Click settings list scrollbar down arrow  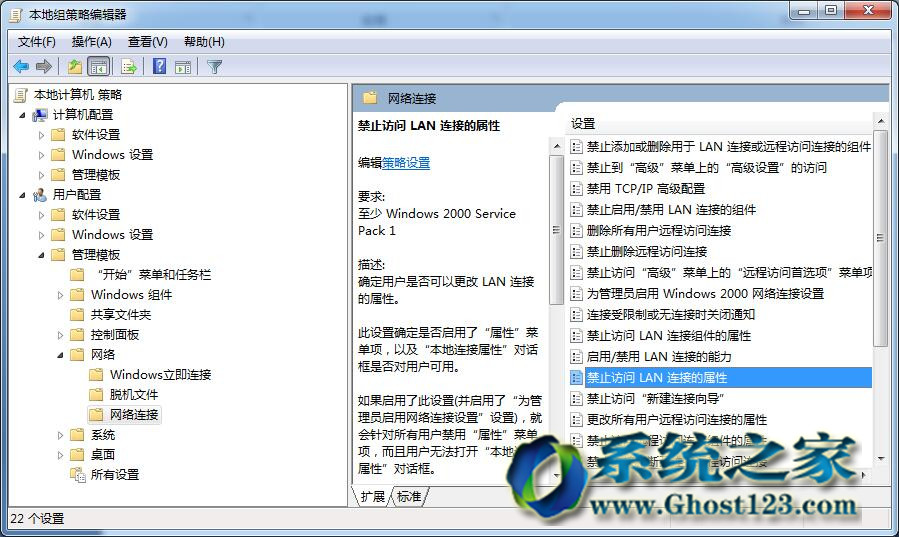tap(880, 458)
